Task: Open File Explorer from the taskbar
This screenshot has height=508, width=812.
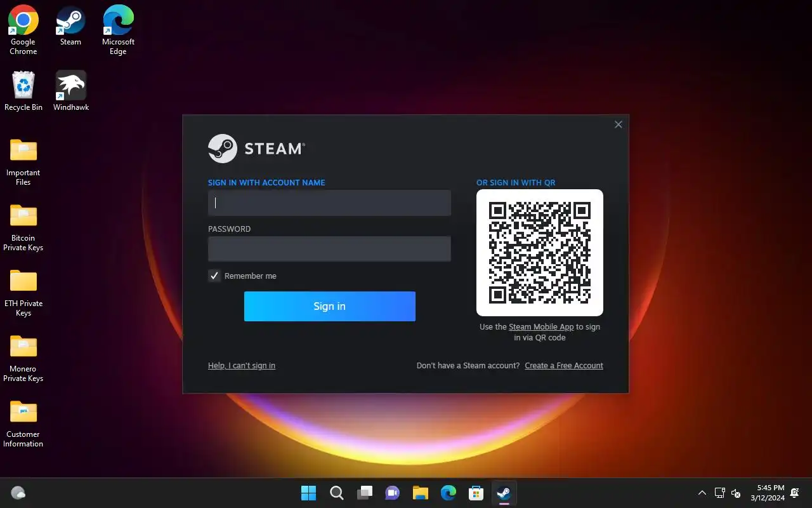Action: pyautogui.click(x=421, y=493)
